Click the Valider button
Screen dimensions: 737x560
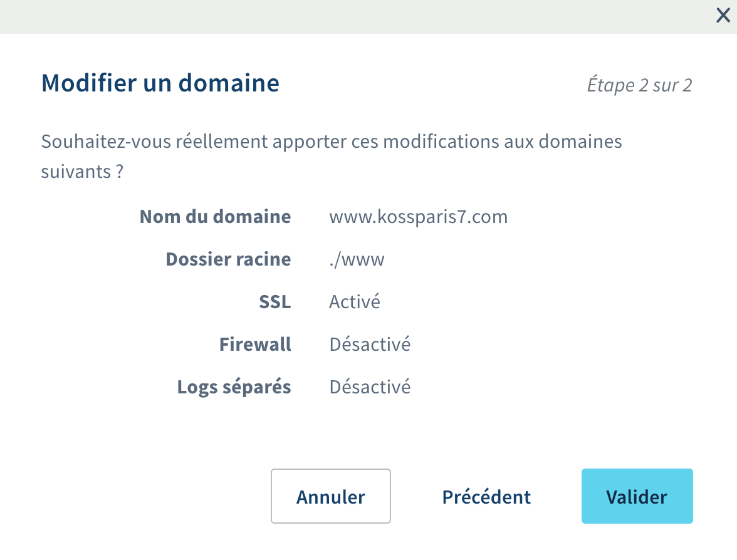click(637, 496)
